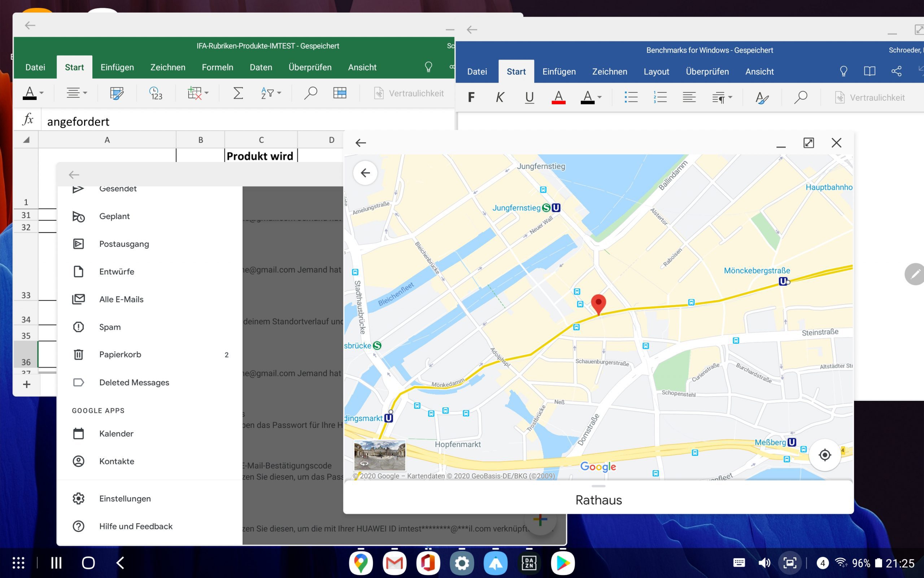Click the Excel lightbulb tell-me icon
The height and width of the screenshot is (578, 924).
[428, 67]
